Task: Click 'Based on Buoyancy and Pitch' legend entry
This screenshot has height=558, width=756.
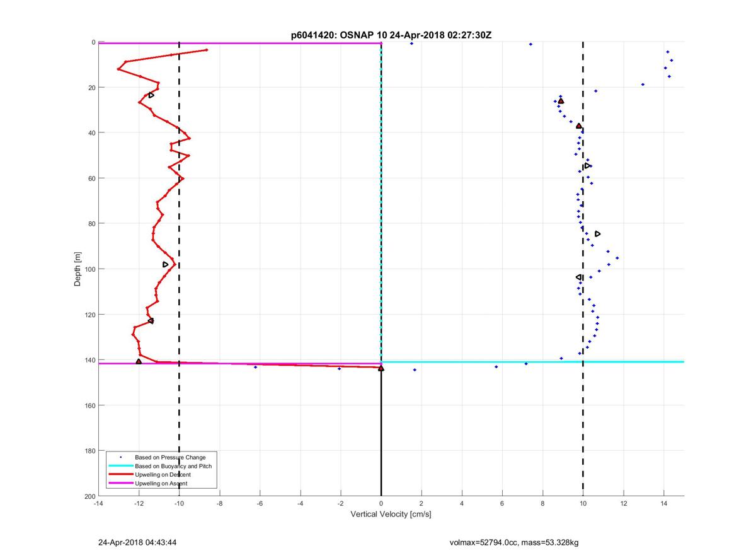Action: [x=173, y=466]
